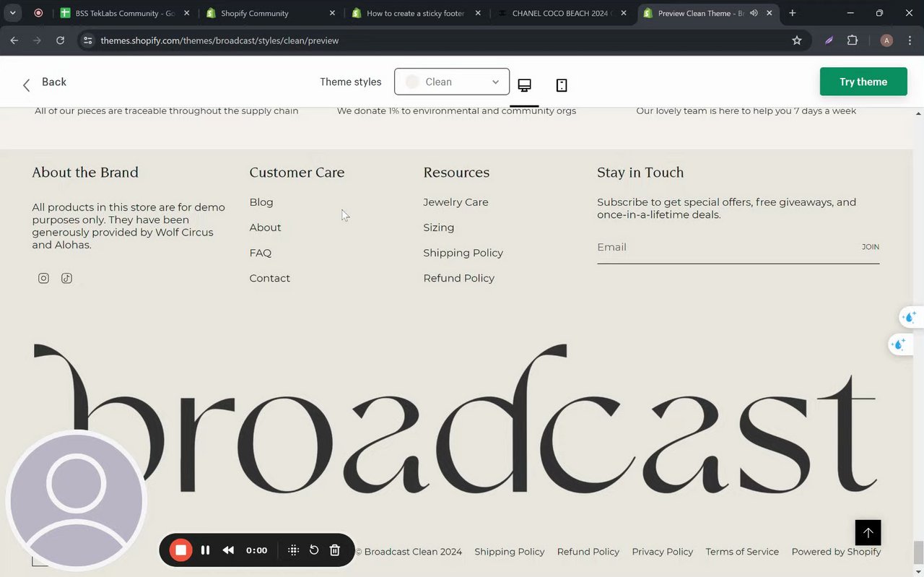Bookmark this page with the star
This screenshot has height=577, width=924.
(797, 40)
